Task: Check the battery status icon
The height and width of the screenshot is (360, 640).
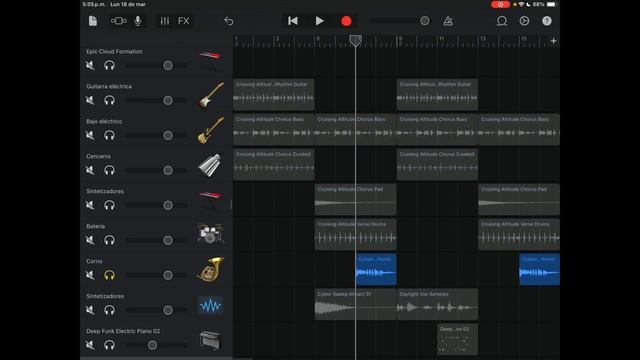Action: click(x=551, y=4)
